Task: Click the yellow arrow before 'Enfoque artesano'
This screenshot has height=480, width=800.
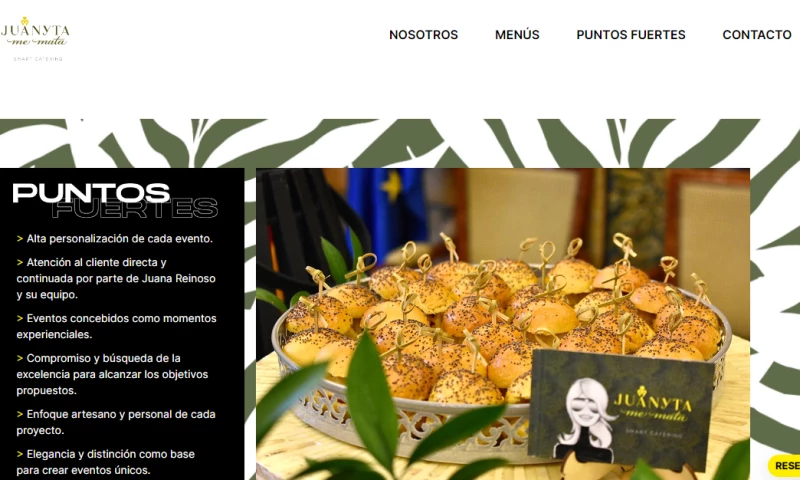Action: [x=20, y=414]
